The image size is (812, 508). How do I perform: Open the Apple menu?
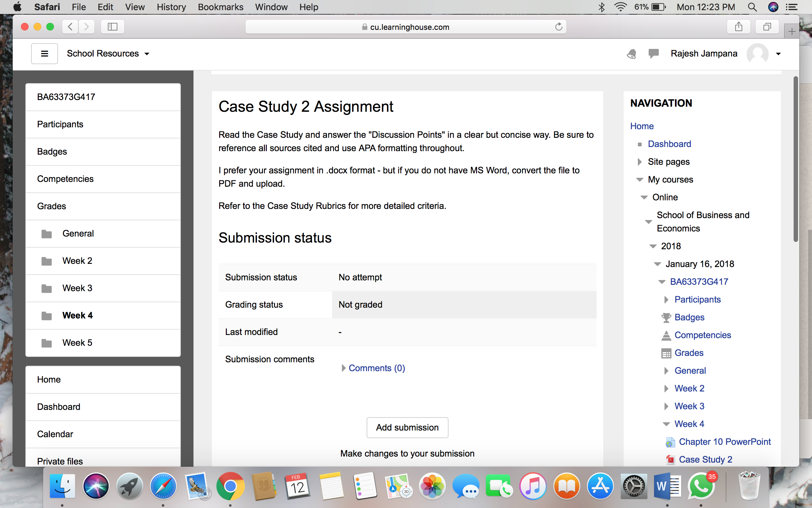[x=17, y=7]
